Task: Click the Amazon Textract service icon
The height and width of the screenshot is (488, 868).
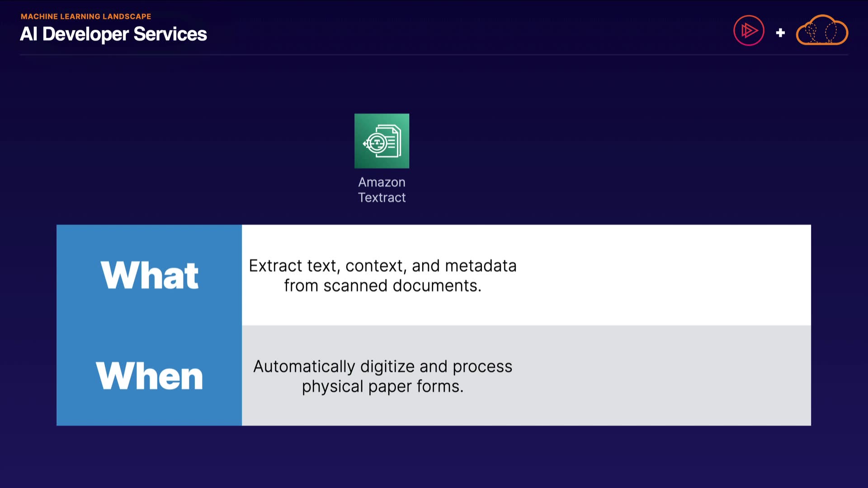Action: pos(382,141)
